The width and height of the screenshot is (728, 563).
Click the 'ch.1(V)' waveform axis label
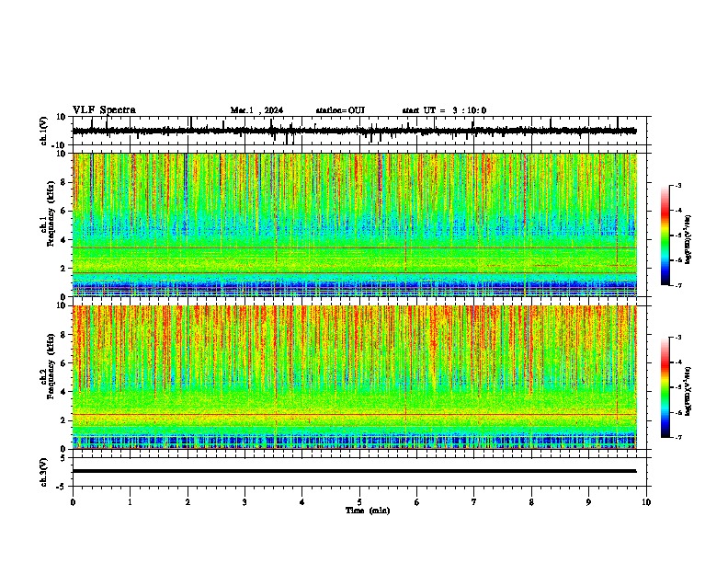(x=44, y=131)
